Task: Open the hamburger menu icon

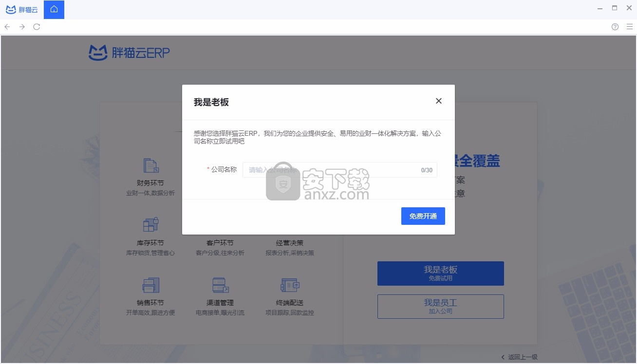Action: point(630,27)
